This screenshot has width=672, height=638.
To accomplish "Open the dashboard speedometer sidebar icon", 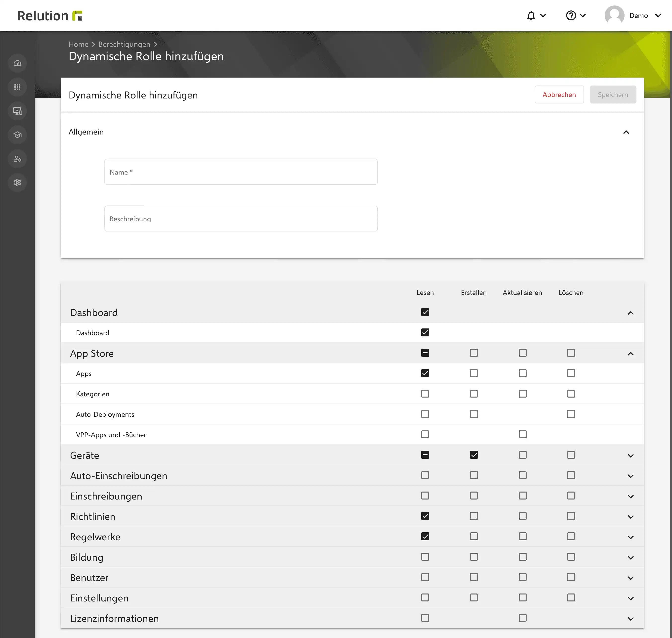I will coord(17,63).
